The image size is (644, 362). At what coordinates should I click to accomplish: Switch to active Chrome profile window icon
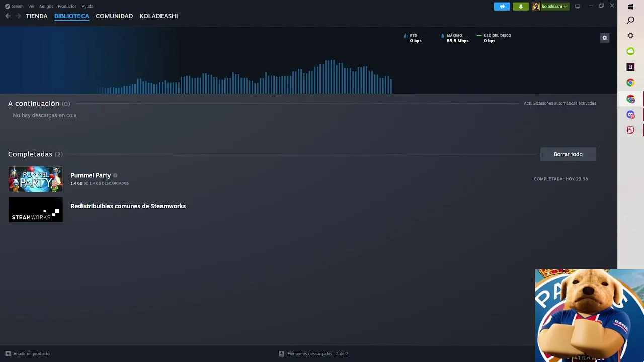pos(630,99)
